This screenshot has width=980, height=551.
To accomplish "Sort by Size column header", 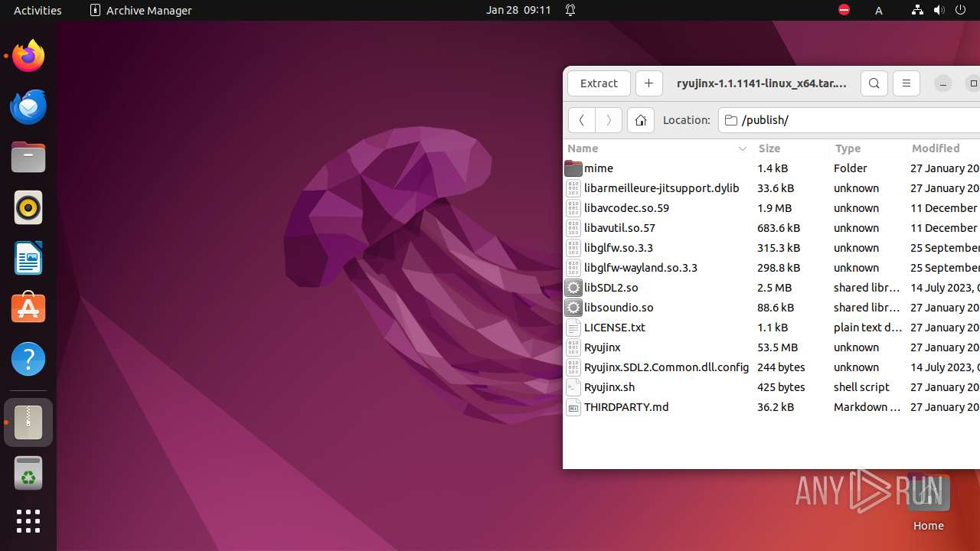I will click(792, 148).
